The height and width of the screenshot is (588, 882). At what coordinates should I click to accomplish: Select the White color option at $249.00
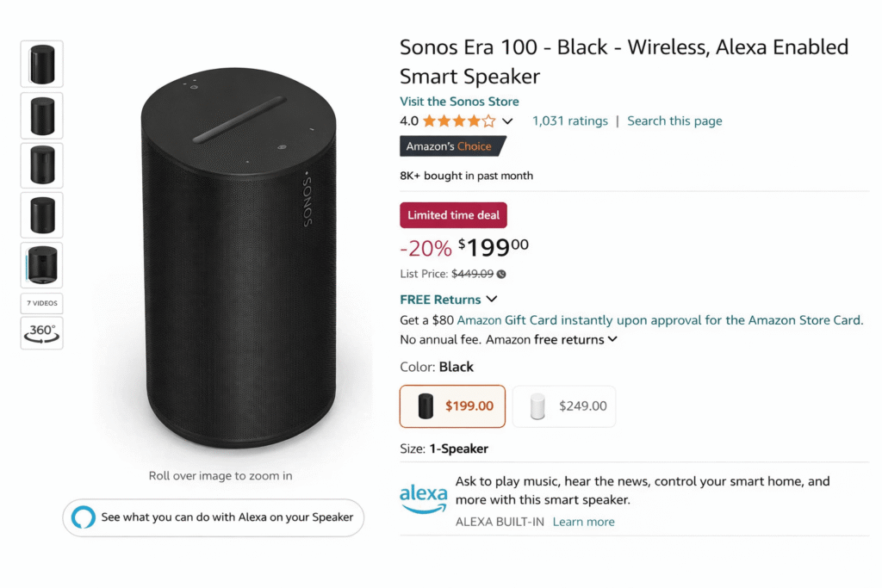(564, 406)
